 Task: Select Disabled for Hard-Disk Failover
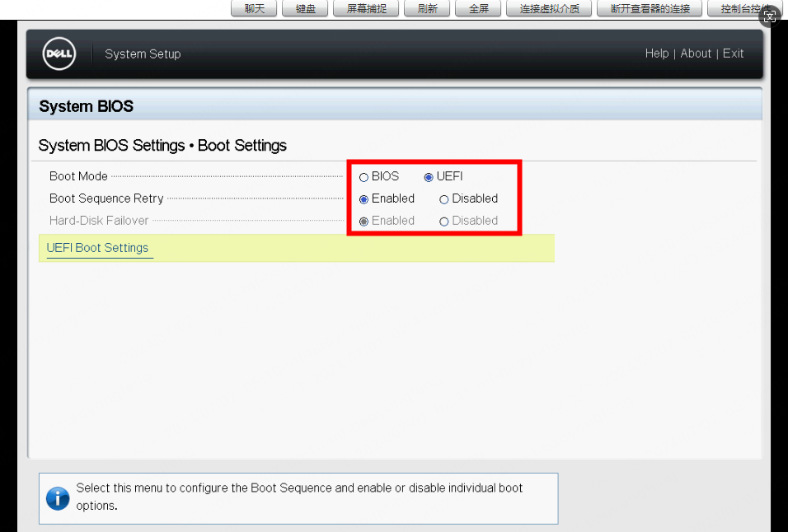(443, 222)
